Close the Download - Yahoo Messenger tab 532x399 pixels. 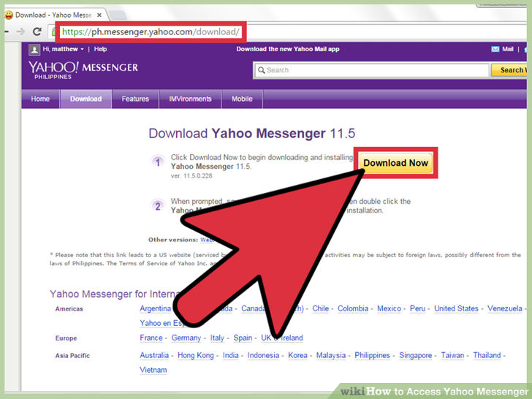[99, 15]
